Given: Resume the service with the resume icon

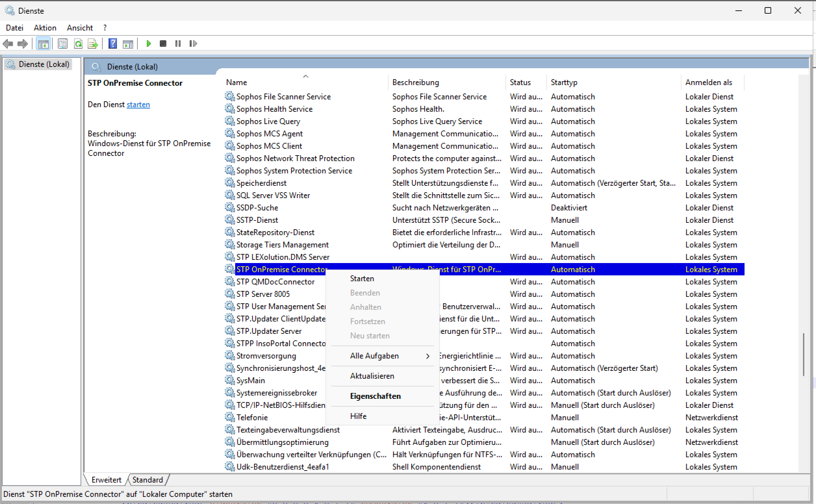Looking at the screenshot, I should pos(193,43).
